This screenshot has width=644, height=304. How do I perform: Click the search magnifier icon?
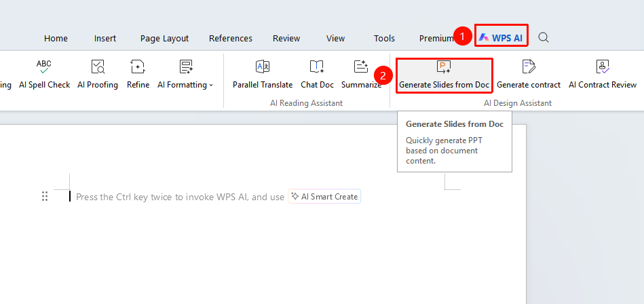544,38
